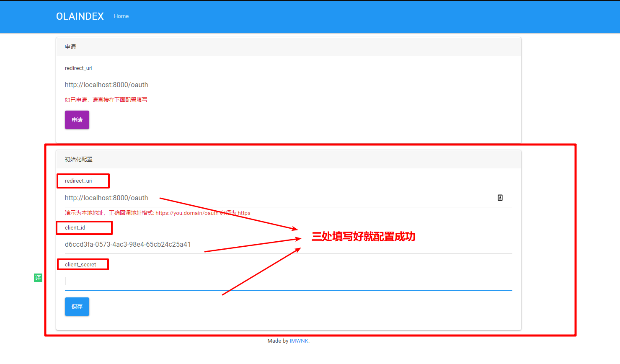This screenshot has width=620, height=364.
Task: Click the redirect_uri label in 初始化配置 card
Action: [x=79, y=181]
